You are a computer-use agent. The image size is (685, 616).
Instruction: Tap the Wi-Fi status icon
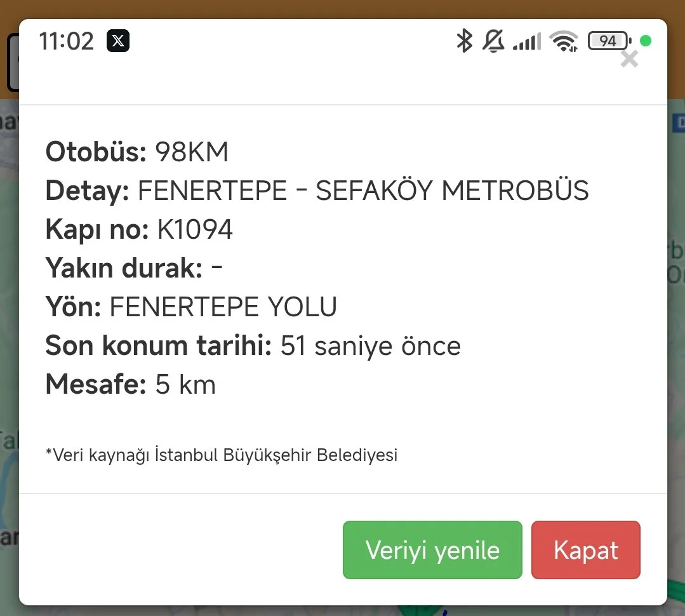(564, 42)
